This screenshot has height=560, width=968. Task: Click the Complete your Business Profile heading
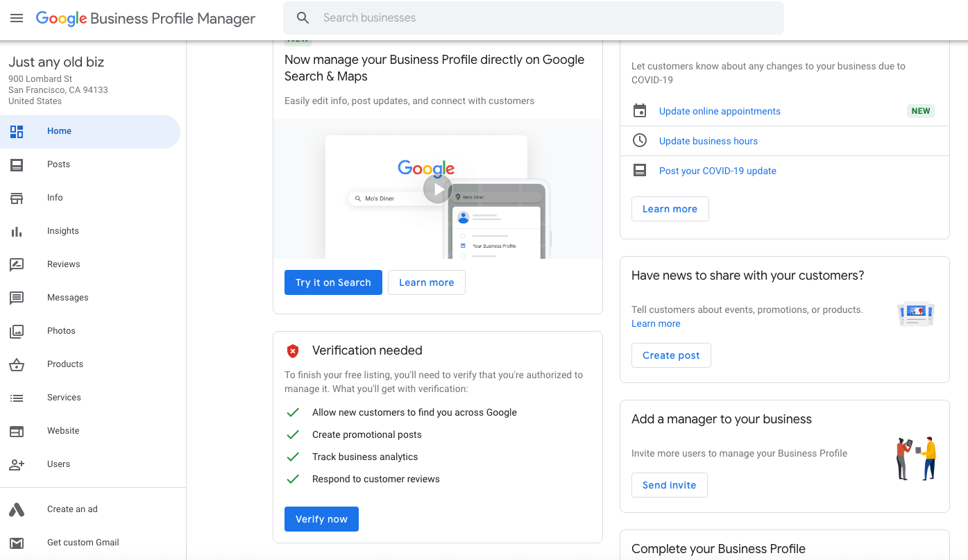pos(718,549)
